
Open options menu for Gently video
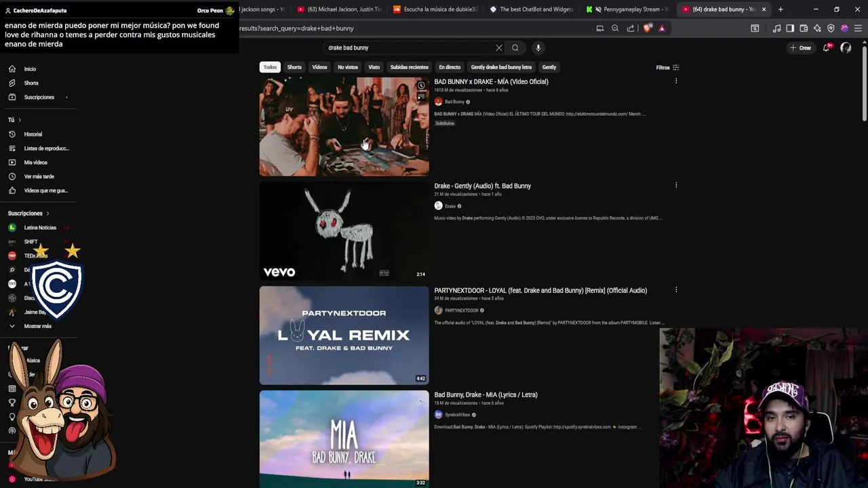coord(675,185)
